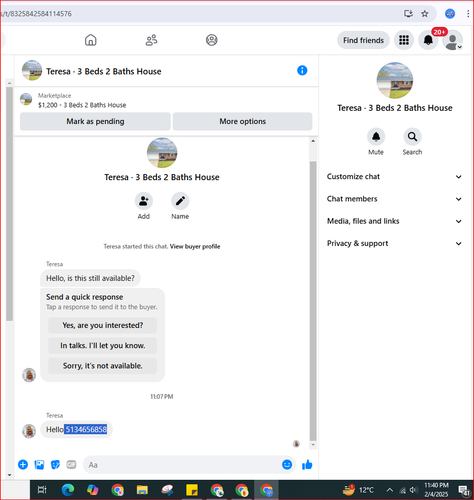The height and width of the screenshot is (500, 474).
Task: Open the Chrome profile avatar
Action: point(450,14)
